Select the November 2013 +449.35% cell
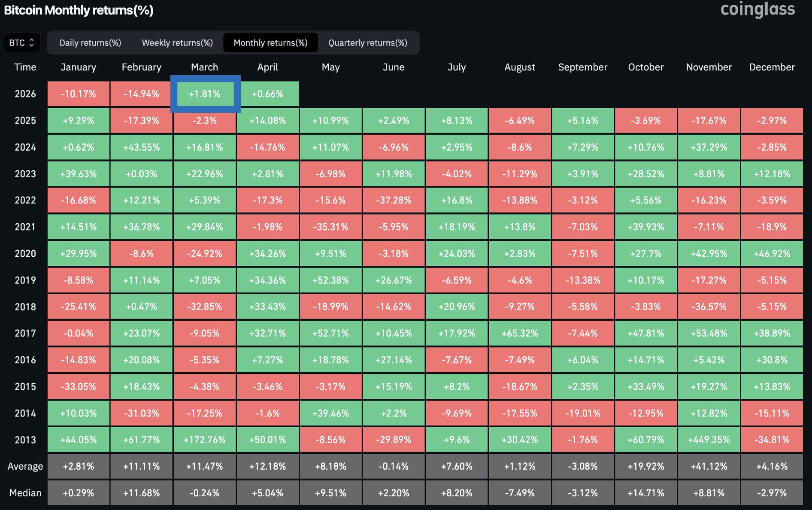The height and width of the screenshot is (510, 812). coord(709,440)
